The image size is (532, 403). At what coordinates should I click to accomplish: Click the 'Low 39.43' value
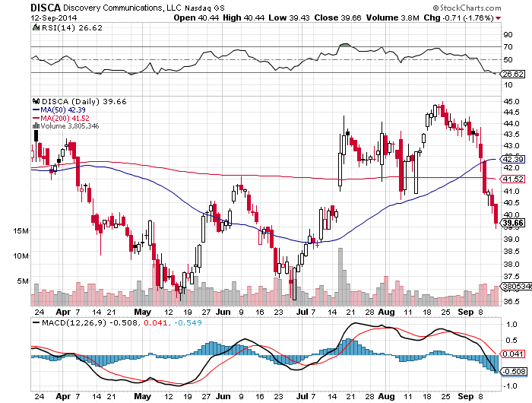(289, 17)
